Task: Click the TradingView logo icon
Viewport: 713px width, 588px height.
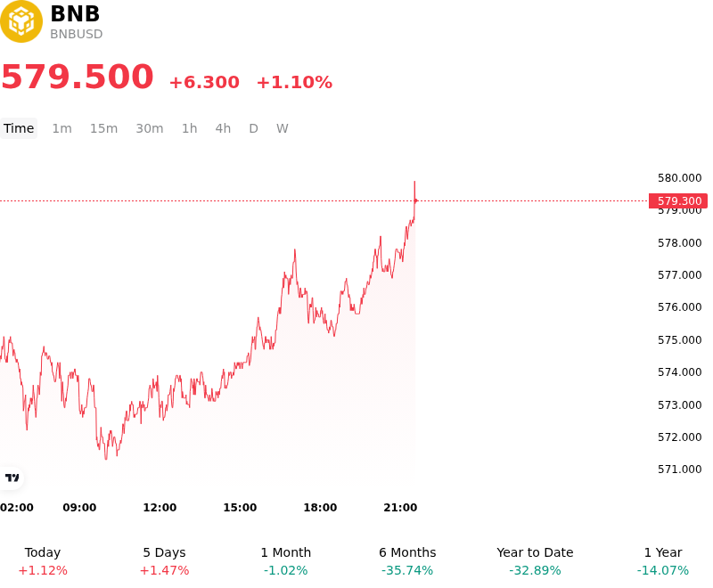Action: (12, 478)
